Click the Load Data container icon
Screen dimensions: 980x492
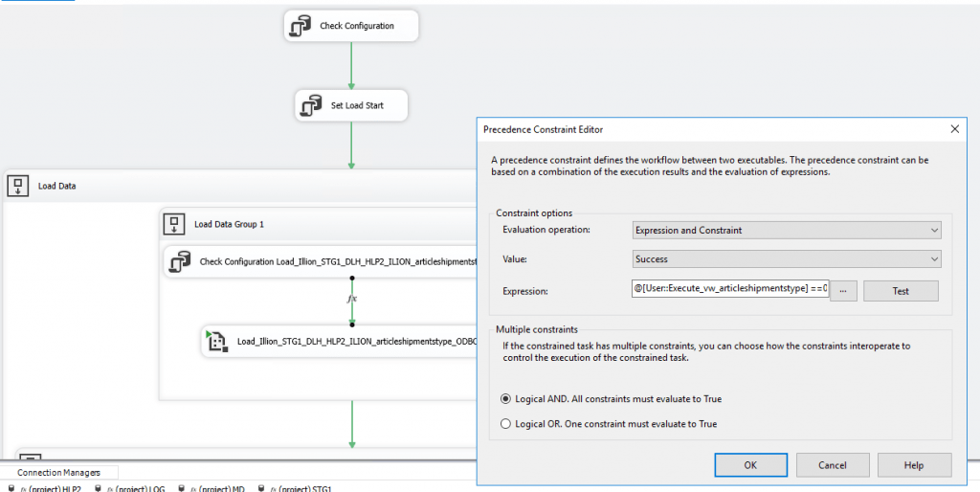coord(19,187)
